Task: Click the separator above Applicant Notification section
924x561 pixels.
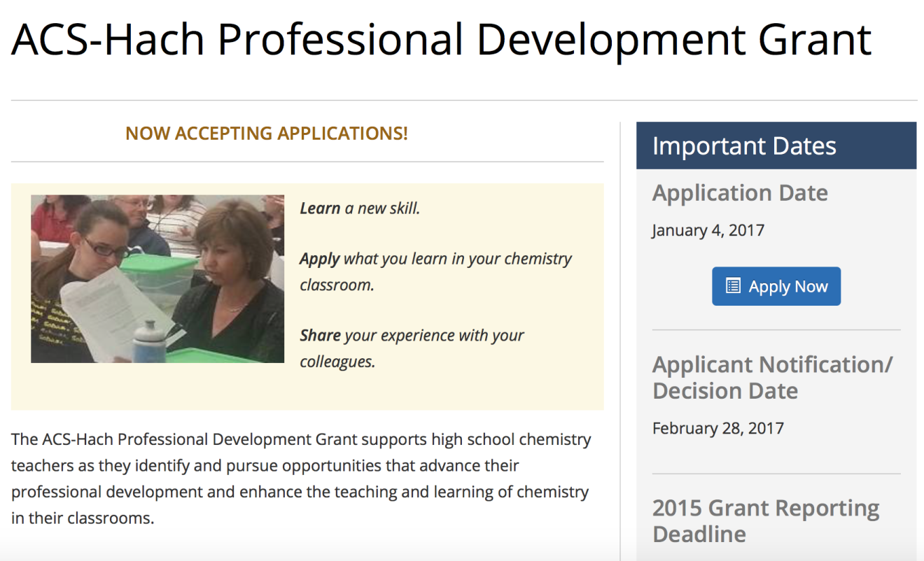Action: pos(776,329)
